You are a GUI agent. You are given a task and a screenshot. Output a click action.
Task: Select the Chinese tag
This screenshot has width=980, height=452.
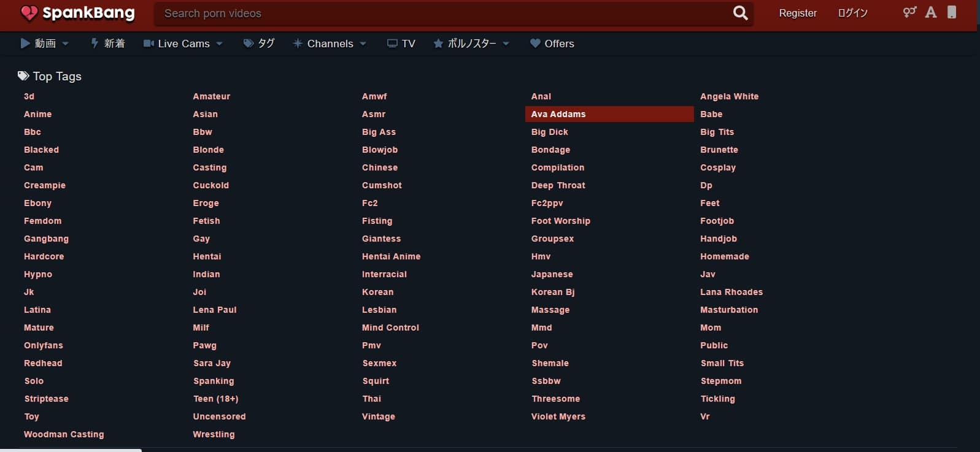pyautogui.click(x=380, y=167)
